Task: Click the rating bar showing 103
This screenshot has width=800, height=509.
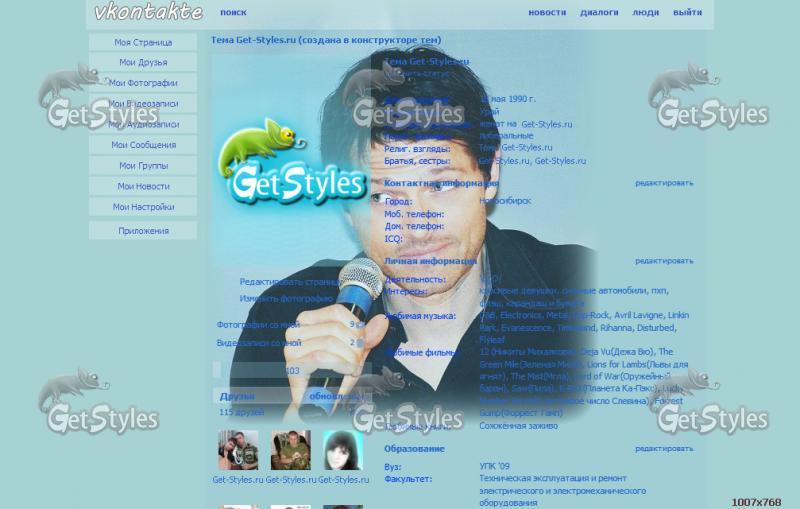Action: pyautogui.click(x=292, y=370)
